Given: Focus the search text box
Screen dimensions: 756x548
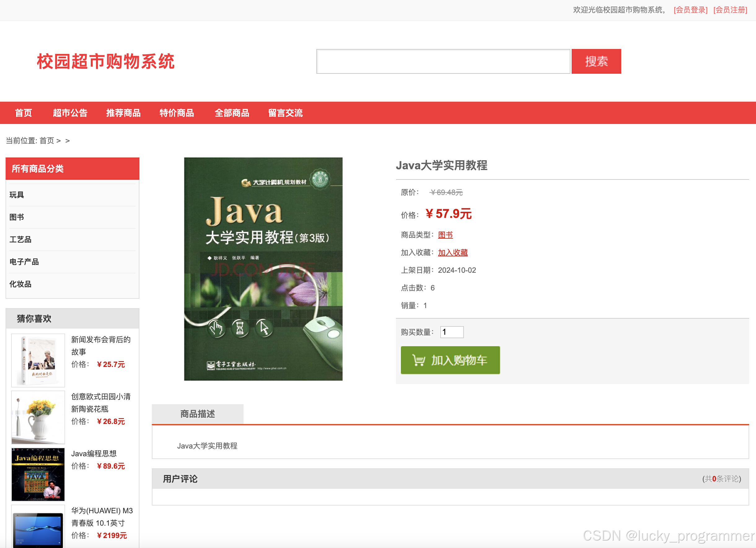Looking at the screenshot, I should [443, 61].
